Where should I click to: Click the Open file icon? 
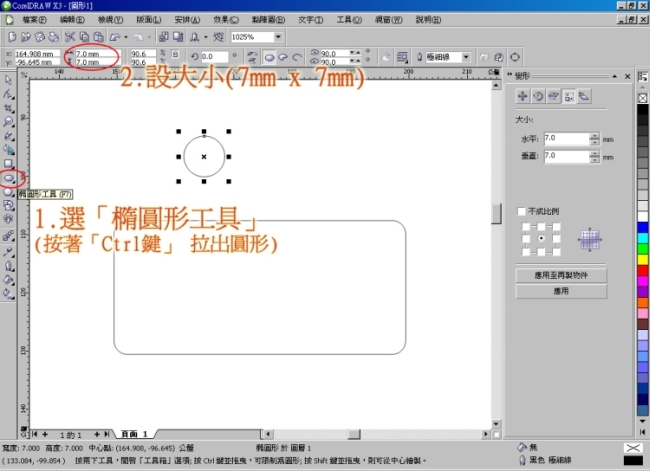pos(26,37)
